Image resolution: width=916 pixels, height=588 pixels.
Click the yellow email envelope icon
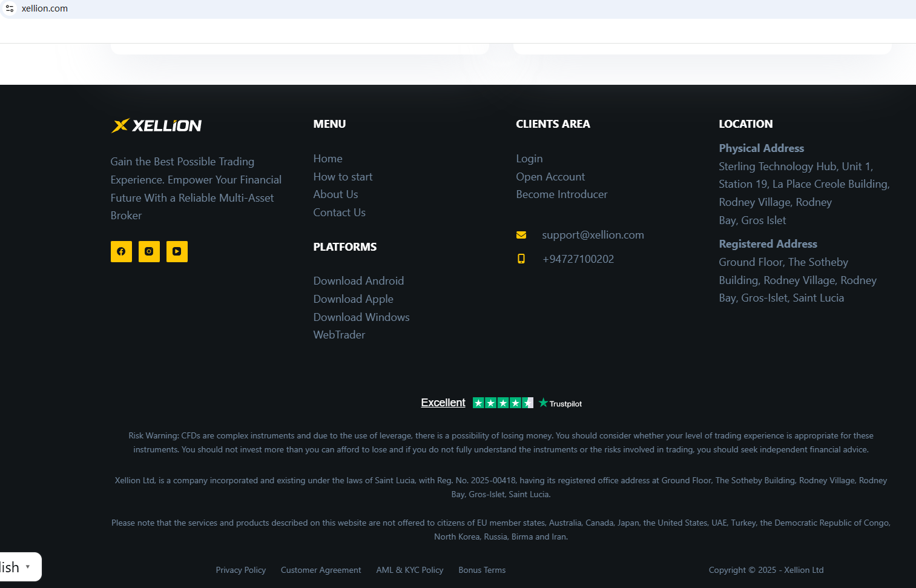(x=521, y=235)
